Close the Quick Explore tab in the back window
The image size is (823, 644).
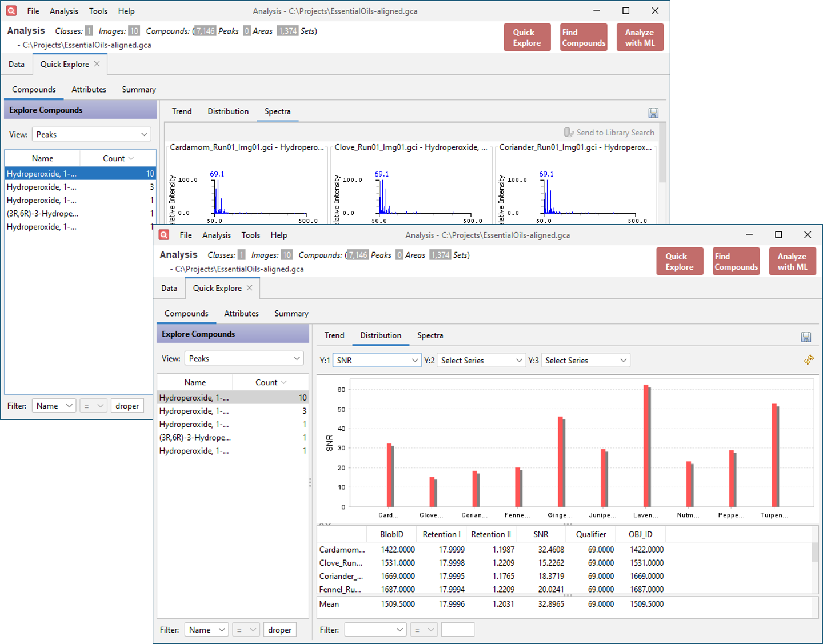(x=97, y=64)
